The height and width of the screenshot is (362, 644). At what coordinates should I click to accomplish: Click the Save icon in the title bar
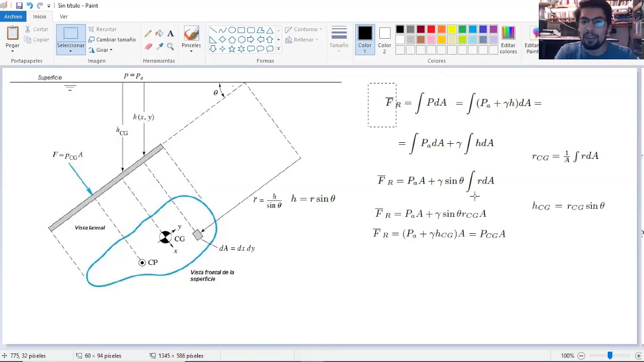(x=19, y=6)
